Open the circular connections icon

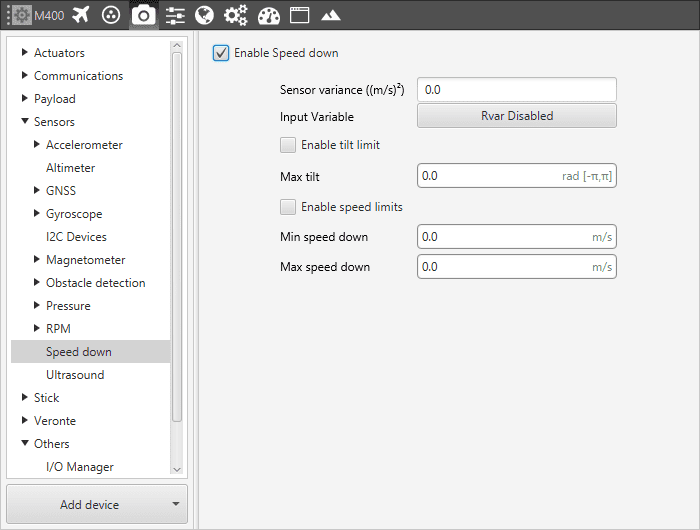(111, 15)
